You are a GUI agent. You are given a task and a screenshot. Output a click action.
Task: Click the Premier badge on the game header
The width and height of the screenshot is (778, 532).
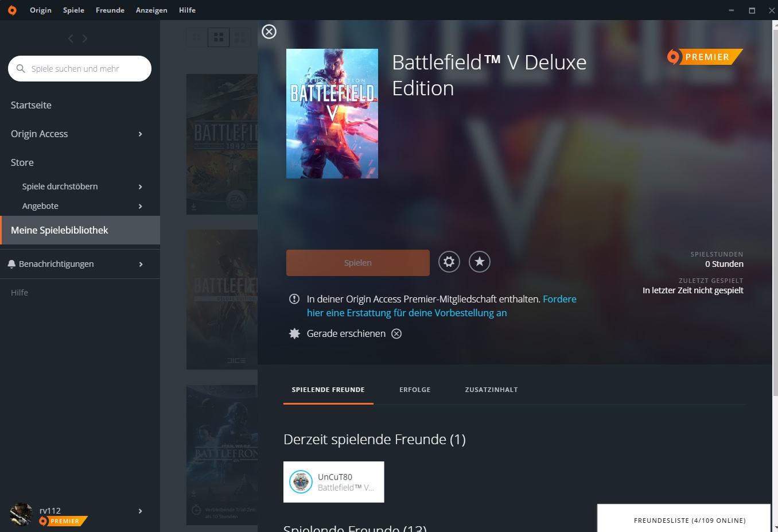(x=705, y=57)
